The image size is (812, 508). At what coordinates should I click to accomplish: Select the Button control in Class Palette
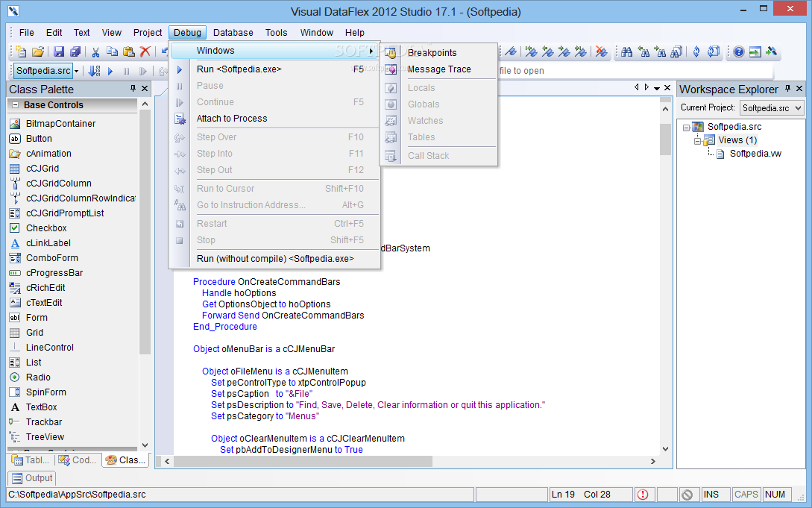coord(39,139)
